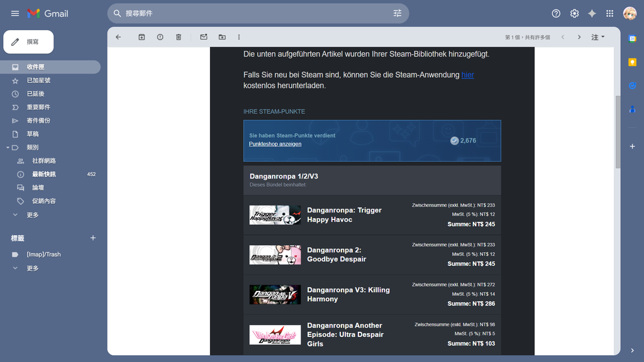The height and width of the screenshot is (362, 644).
Task: Click the 'Danganronpa 1/2/V3' bundle heading
Action: pos(284,177)
